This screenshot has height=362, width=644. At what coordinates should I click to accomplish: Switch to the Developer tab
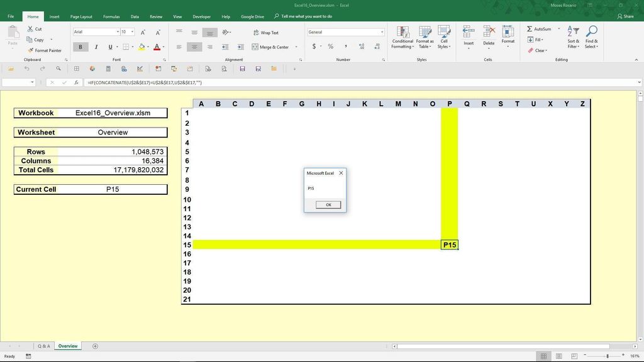[201, 17]
